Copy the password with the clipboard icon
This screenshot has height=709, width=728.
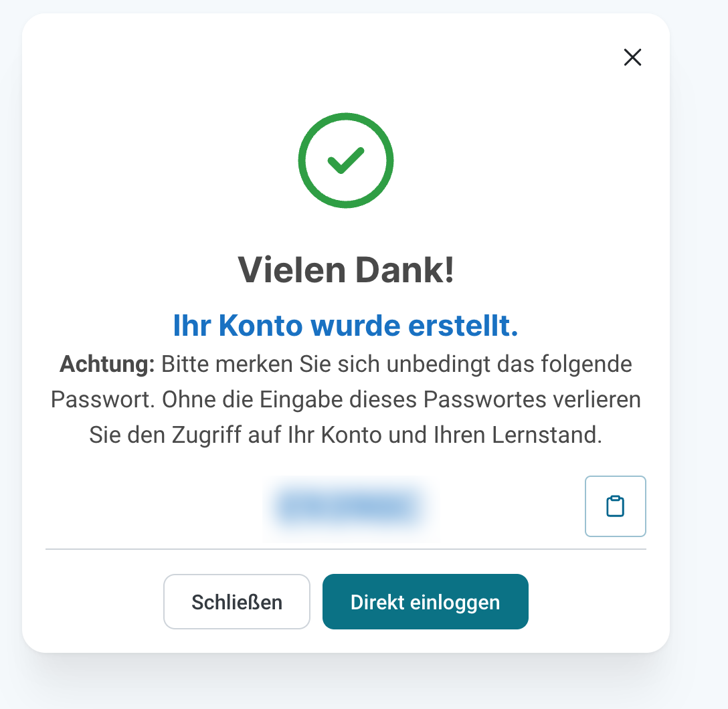(x=615, y=506)
